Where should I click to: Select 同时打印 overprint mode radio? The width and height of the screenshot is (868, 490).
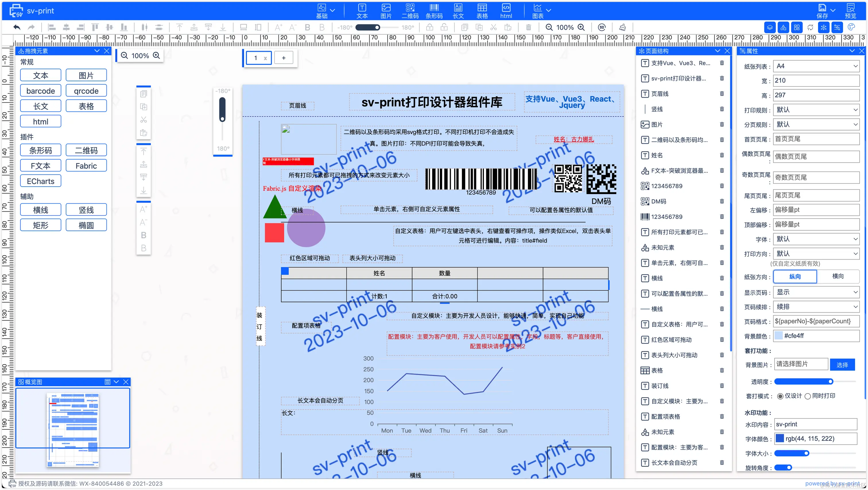point(807,396)
